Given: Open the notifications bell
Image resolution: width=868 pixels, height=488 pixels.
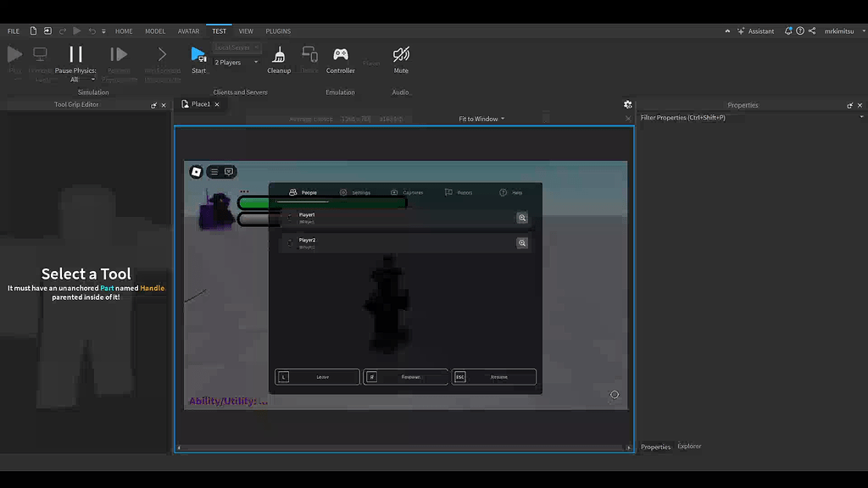Looking at the screenshot, I should 788,31.
